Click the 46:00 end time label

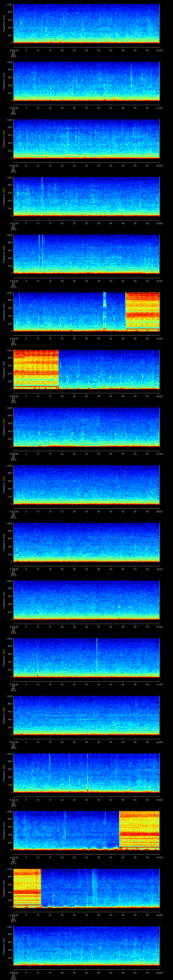(x=159, y=972)
